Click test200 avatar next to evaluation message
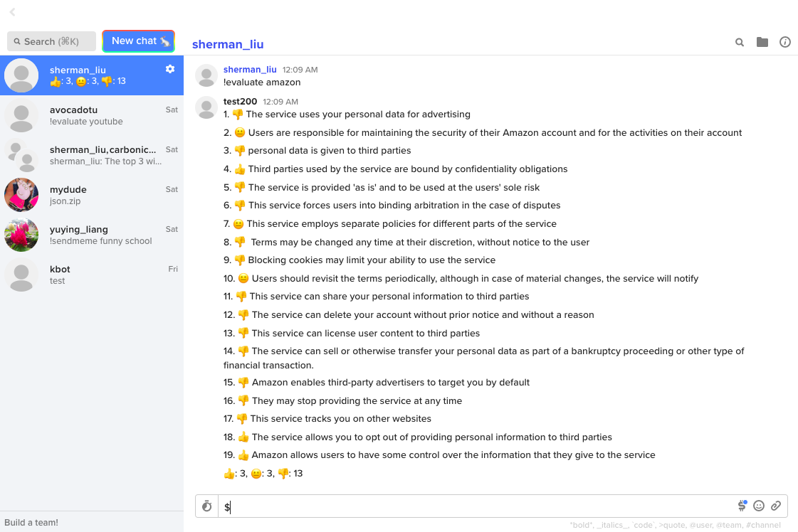Image resolution: width=798 pixels, height=532 pixels. click(206, 107)
